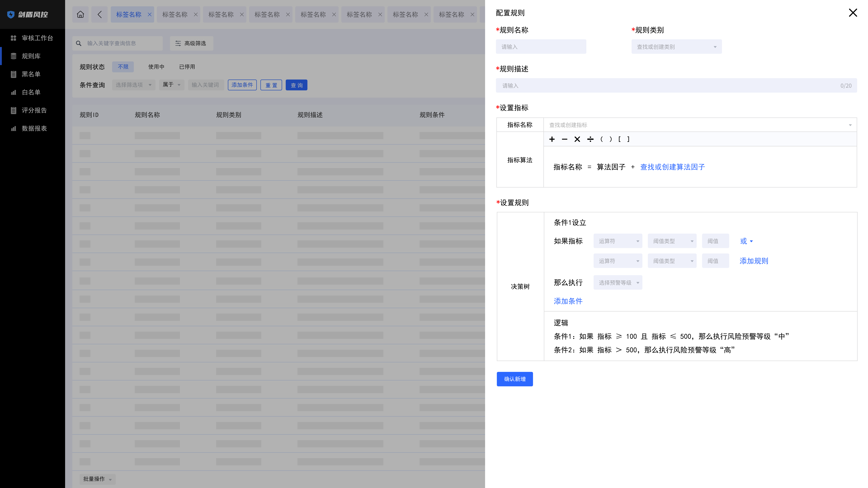Click the back arrow navigation icon
Viewport: 868px width, 488px height.
(x=100, y=14)
